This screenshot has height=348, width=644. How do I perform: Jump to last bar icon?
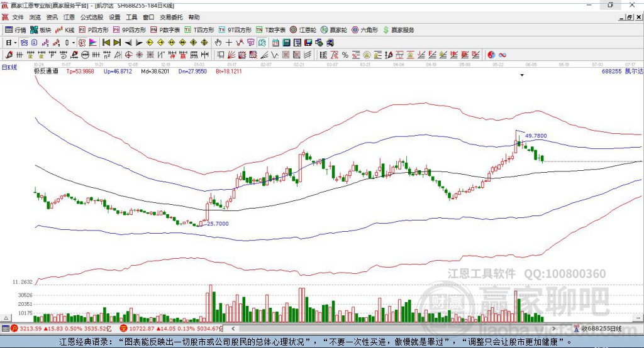pos(117,43)
